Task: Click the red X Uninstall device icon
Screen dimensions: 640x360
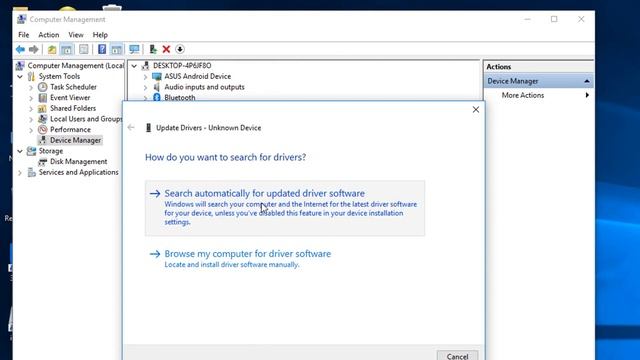Action: point(166,49)
